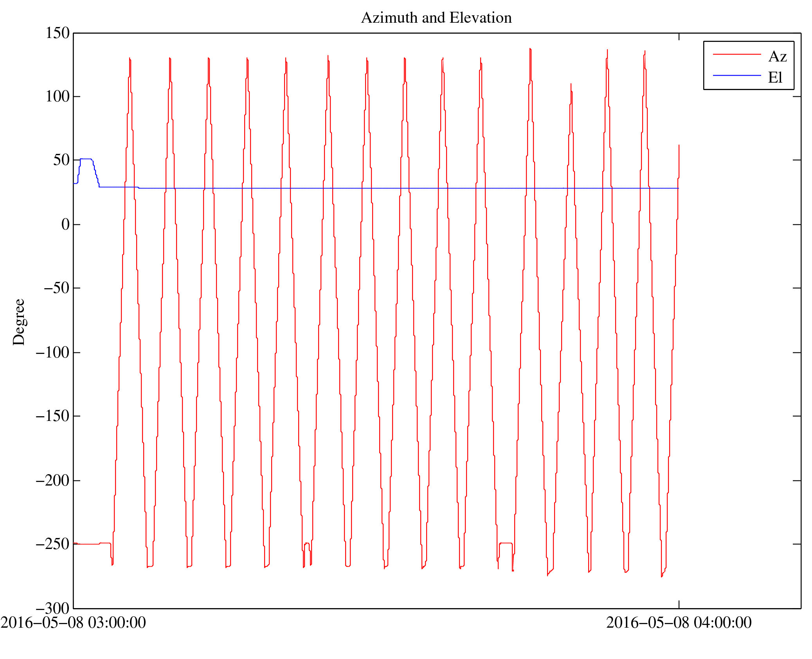Click the '2016-05-08 04:00:00' x-axis label
The width and height of the screenshot is (812, 659).
tap(679, 623)
